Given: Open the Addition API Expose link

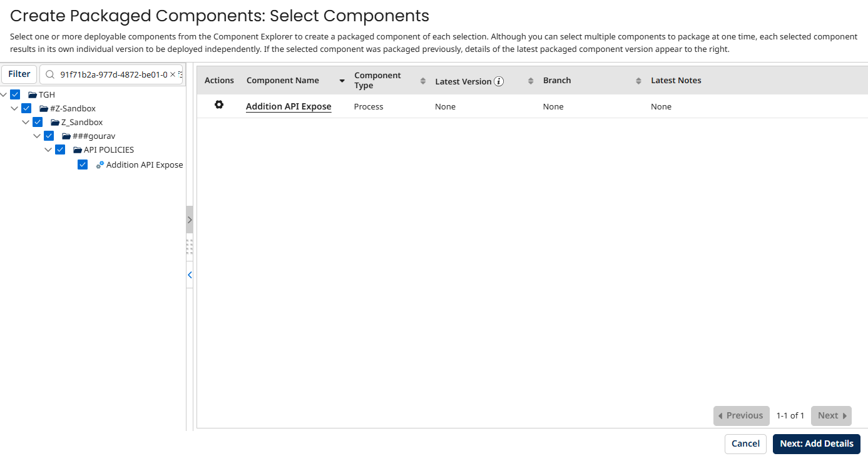Looking at the screenshot, I should click(288, 107).
